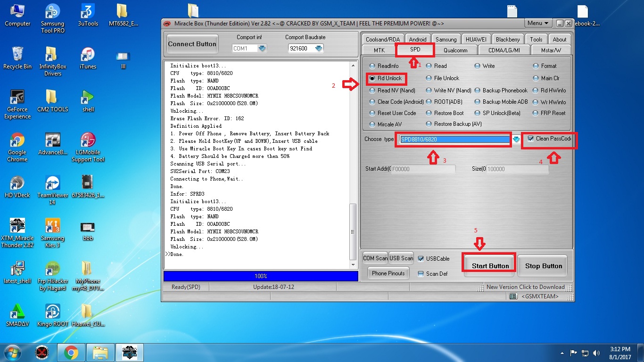Click the Start Addr input field
Image resolution: width=644 pixels, height=362 pixels.
click(423, 169)
